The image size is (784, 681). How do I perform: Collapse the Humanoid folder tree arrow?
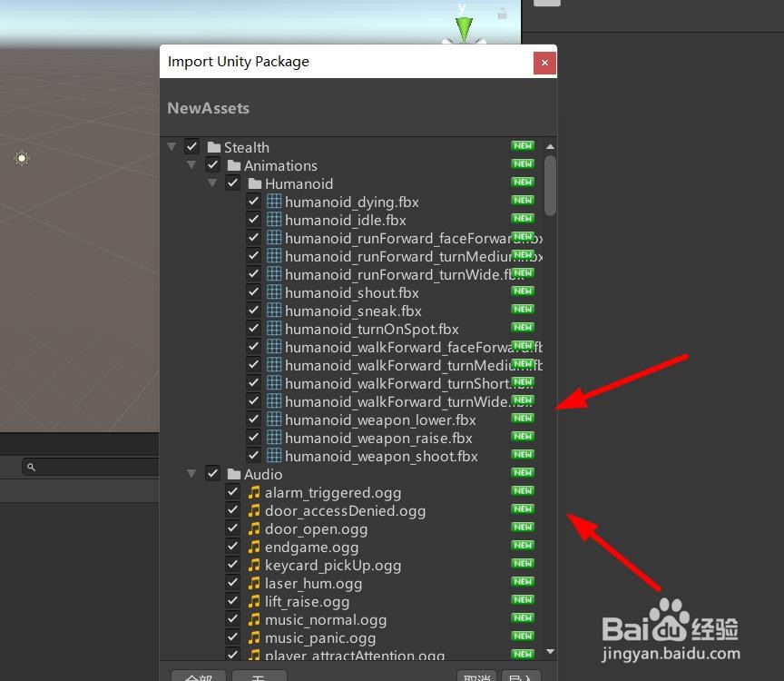point(212,183)
